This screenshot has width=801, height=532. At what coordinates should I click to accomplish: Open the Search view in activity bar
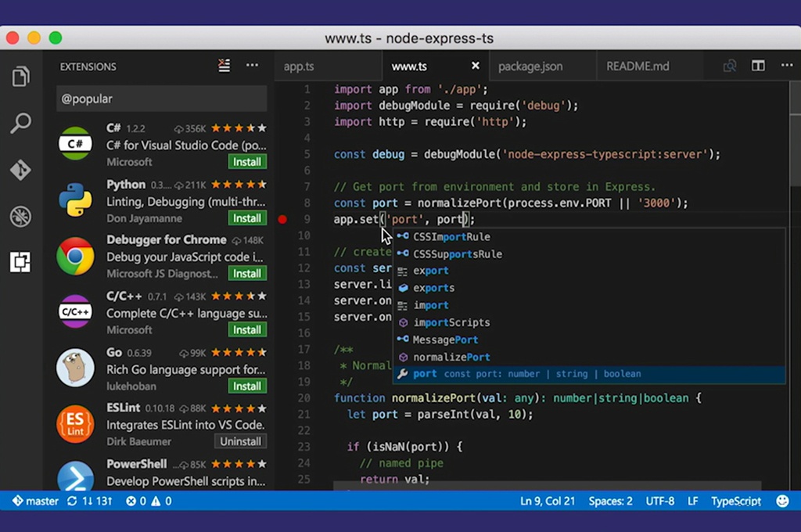coord(21,123)
